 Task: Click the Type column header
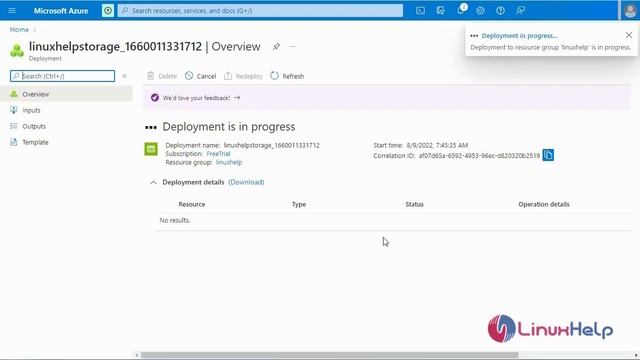[x=299, y=204]
